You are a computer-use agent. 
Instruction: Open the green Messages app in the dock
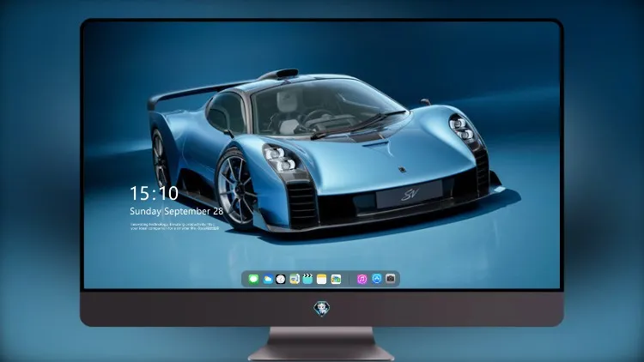click(253, 279)
